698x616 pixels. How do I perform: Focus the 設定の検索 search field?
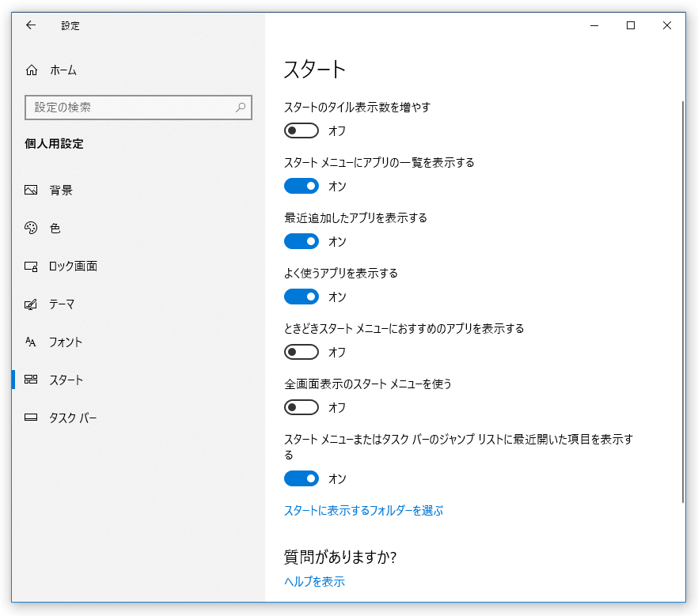pos(138,108)
